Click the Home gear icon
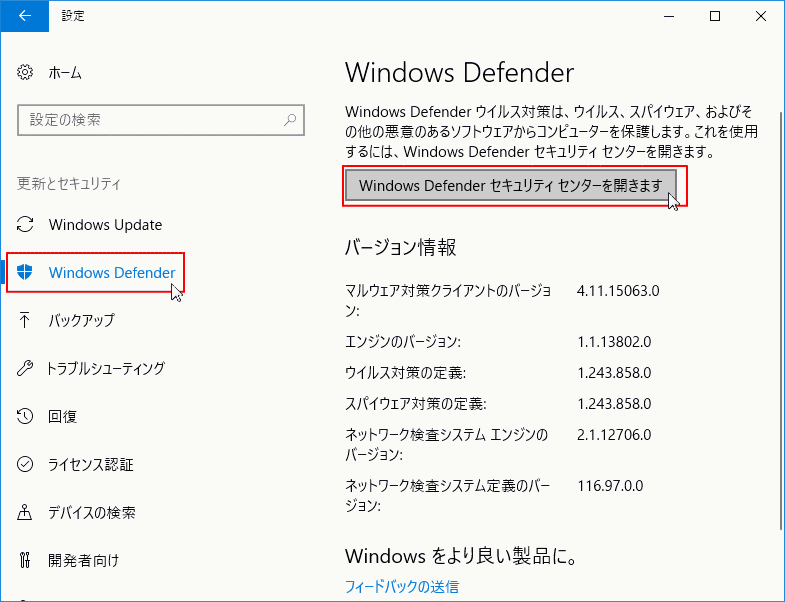Screen dimensions: 785x602 [x=25, y=73]
